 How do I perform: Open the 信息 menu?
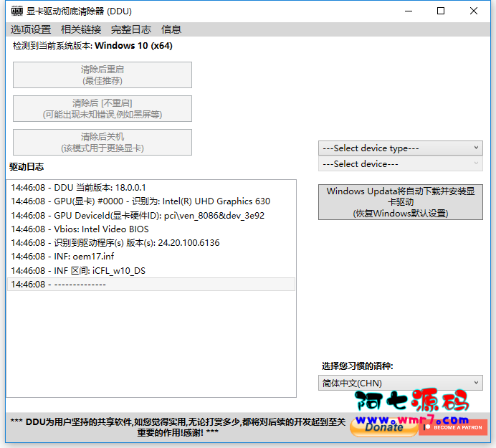171,29
